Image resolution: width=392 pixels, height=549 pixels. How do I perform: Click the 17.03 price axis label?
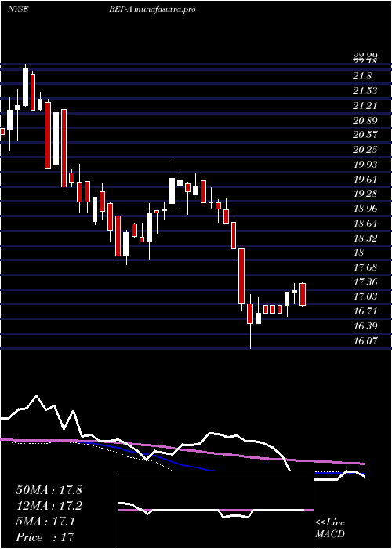(x=365, y=296)
